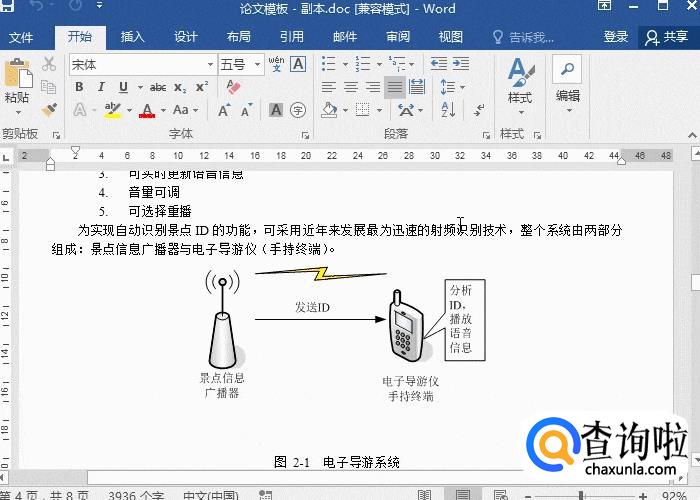Click the Copy icon in clipboard group
Image resolution: width=700 pixels, height=500 pixels.
click(x=48, y=87)
